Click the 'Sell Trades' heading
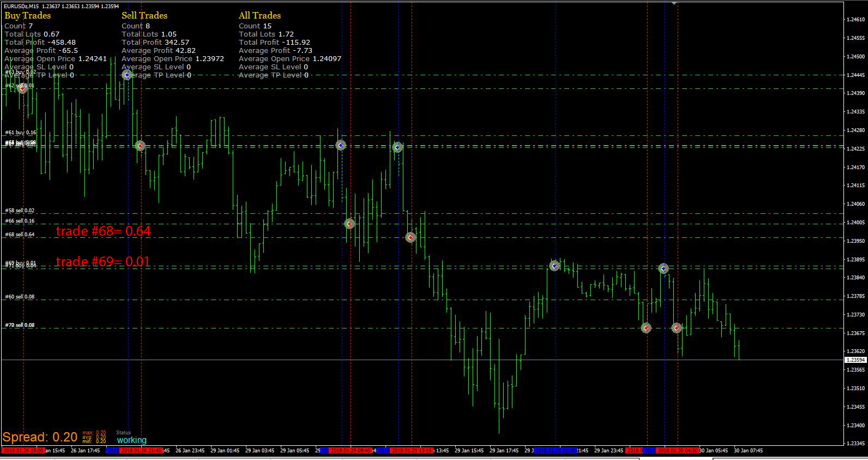 (144, 16)
